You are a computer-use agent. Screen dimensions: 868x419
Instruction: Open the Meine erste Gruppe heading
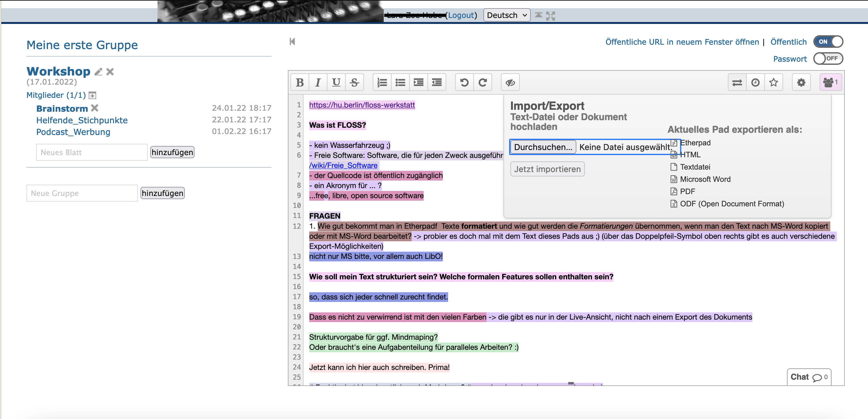coord(82,45)
